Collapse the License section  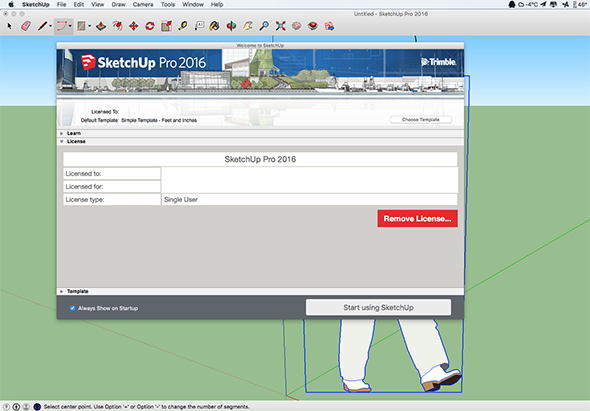[62, 142]
